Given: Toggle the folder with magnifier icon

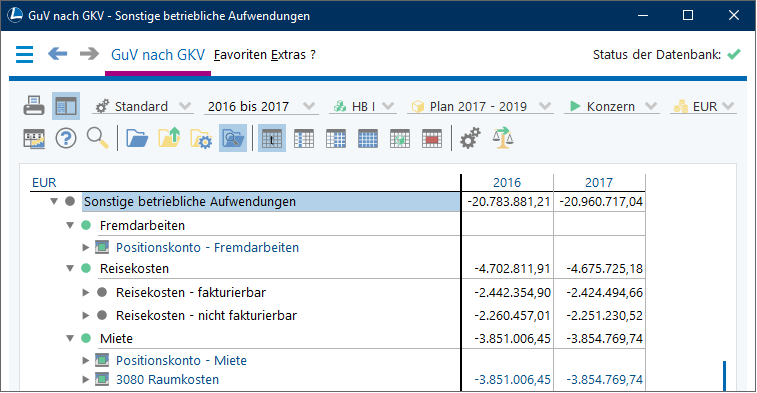Looking at the screenshot, I should 233,138.
